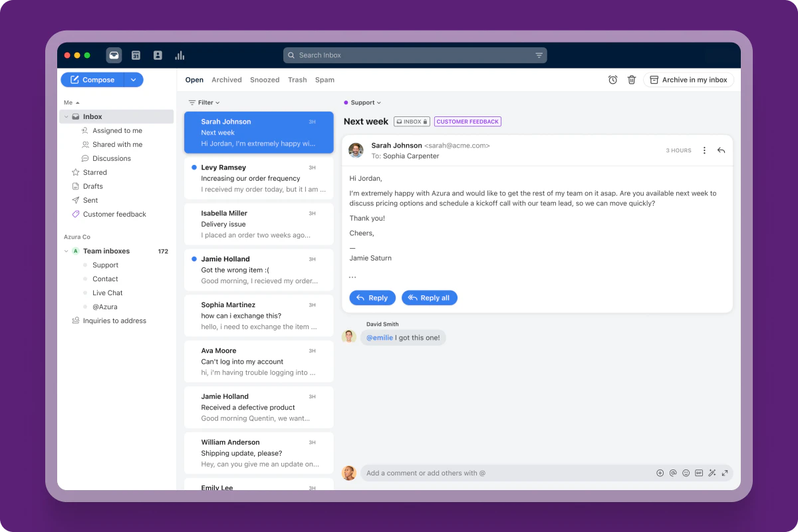Mention someone with the @ icon
798x532 pixels.
tap(673, 473)
